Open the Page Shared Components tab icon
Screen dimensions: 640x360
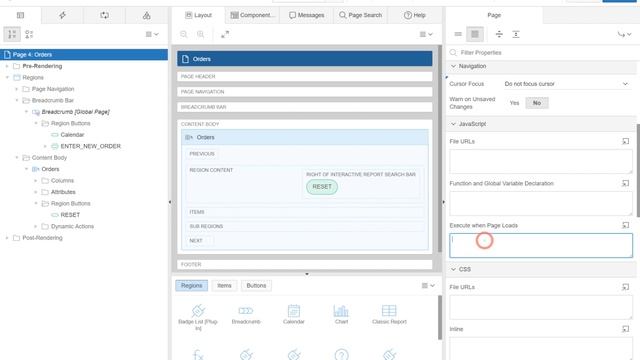tap(147, 16)
